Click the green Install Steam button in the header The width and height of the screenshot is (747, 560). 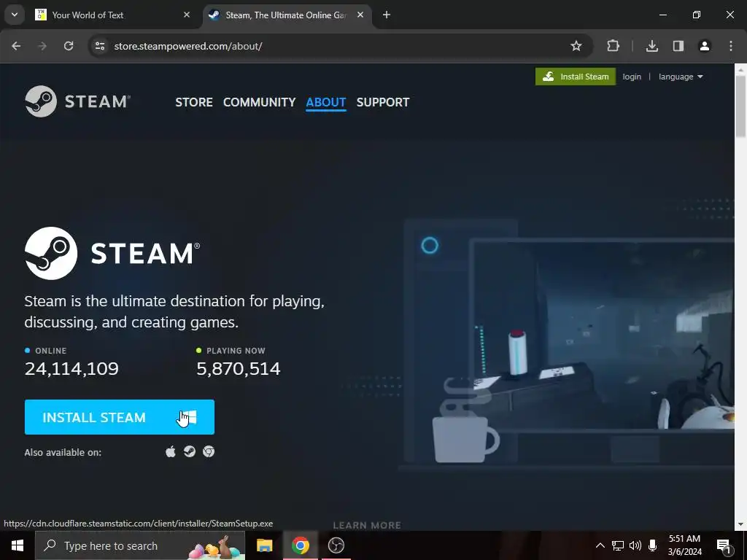click(576, 77)
